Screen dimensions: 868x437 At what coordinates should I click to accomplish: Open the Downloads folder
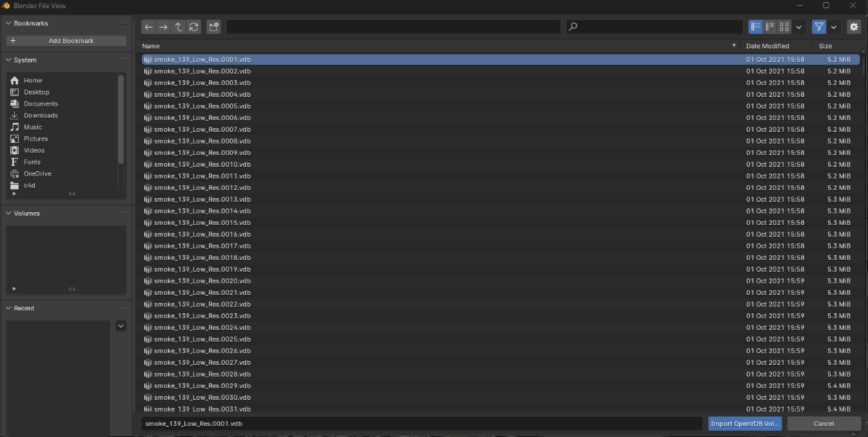coord(62,115)
